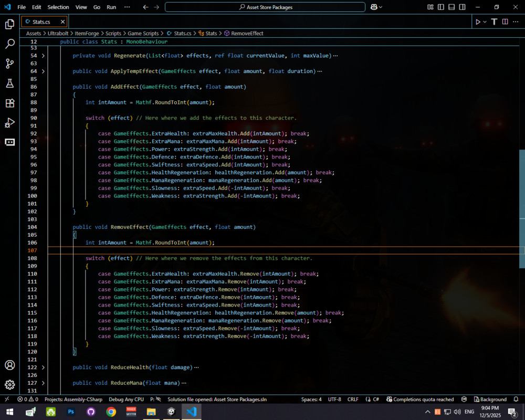Open the Source Control view

point(9,64)
